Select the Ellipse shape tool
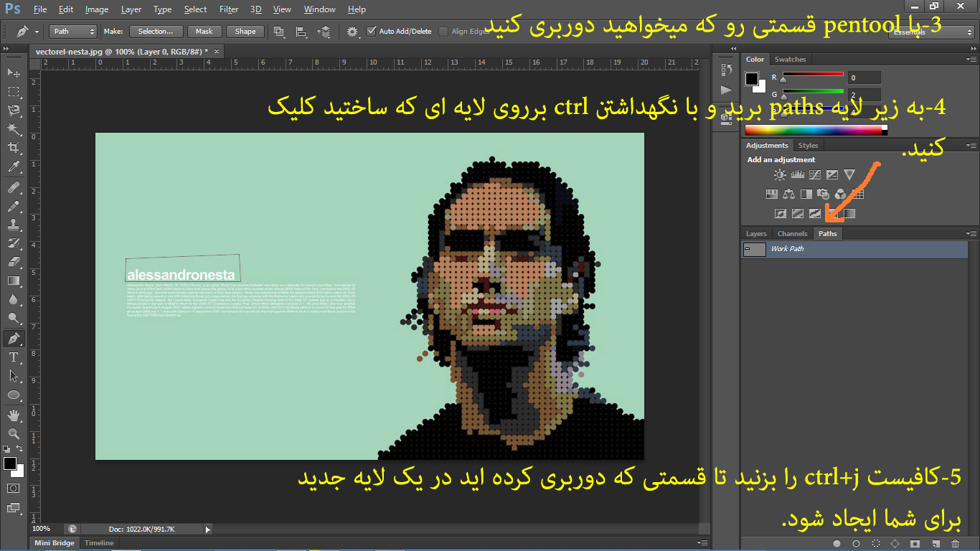The width and height of the screenshot is (980, 551). click(x=14, y=395)
